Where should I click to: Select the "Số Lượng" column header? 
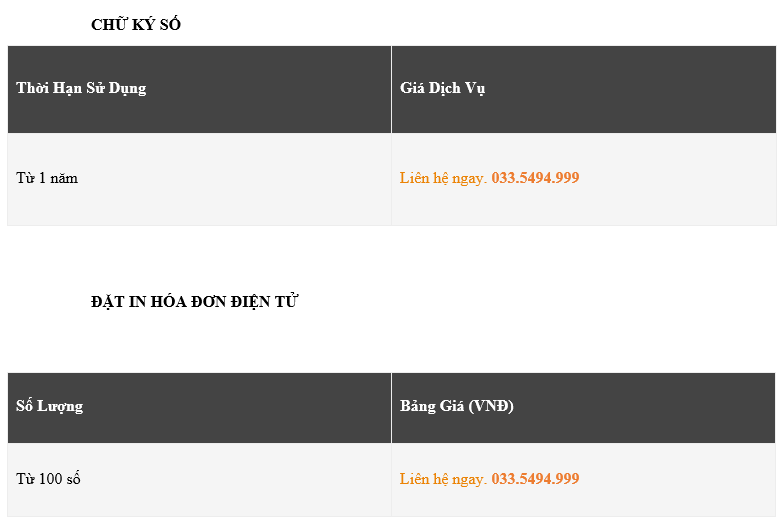[50, 406]
